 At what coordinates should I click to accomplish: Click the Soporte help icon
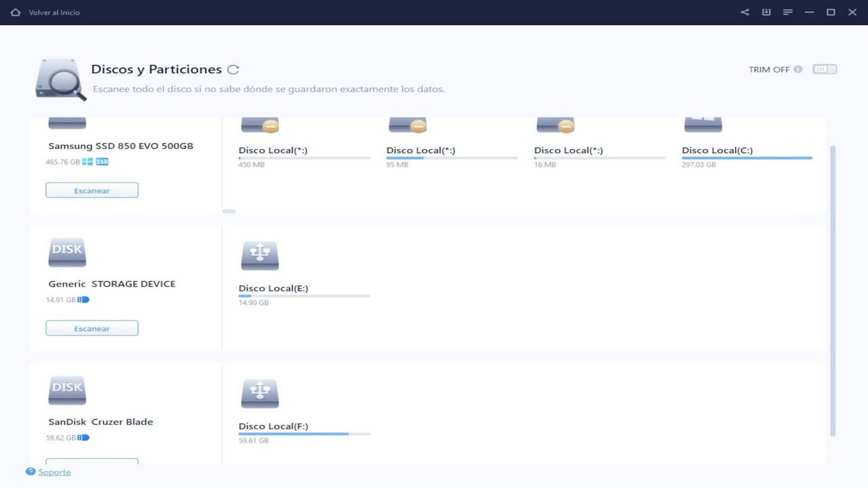(31, 472)
